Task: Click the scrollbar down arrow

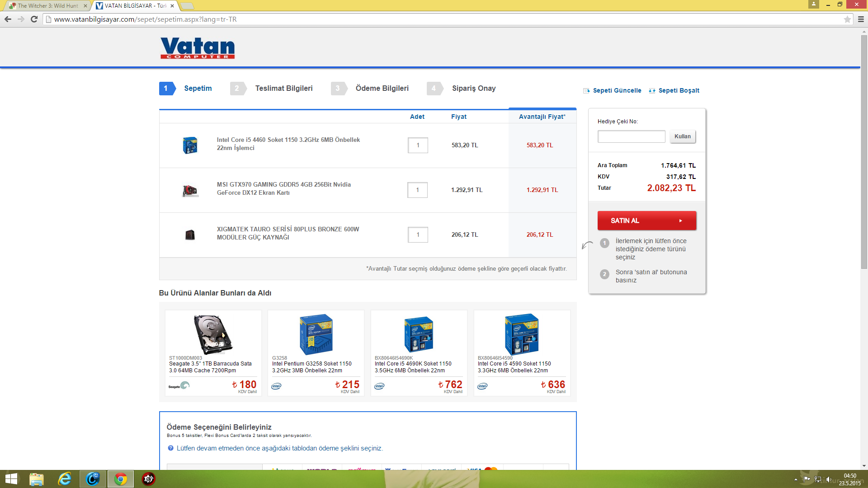Action: point(864,465)
